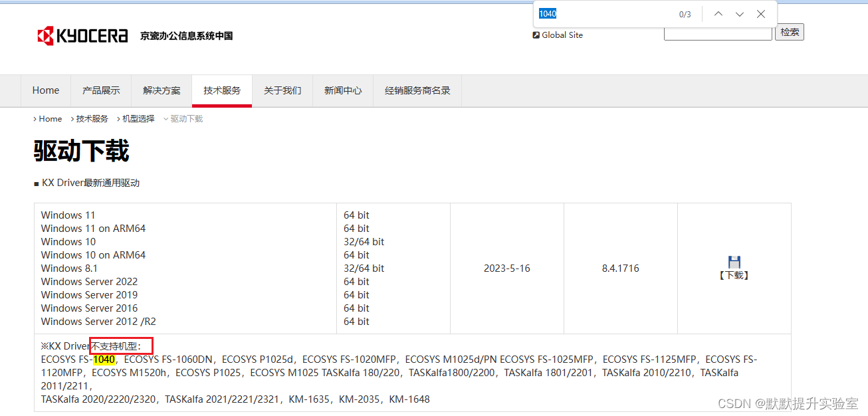868x416 pixels.
Task: Open the 经销服务商名录 navigation tab
Action: point(417,90)
